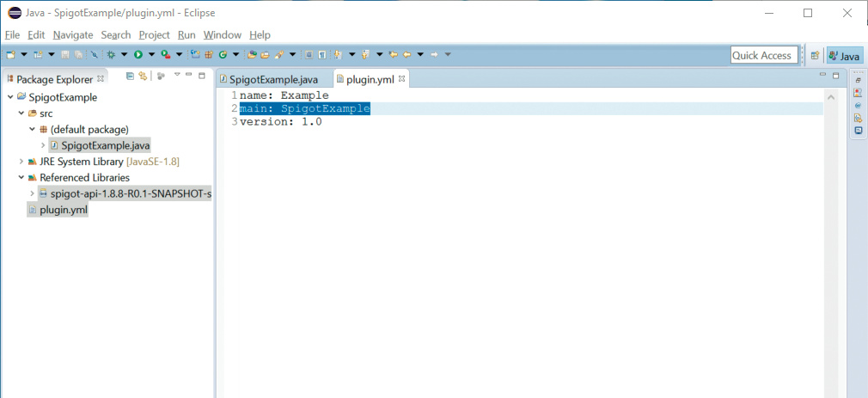868x398 pixels.
Task: Create a new Java project from toolbar icon
Action: click(195, 54)
